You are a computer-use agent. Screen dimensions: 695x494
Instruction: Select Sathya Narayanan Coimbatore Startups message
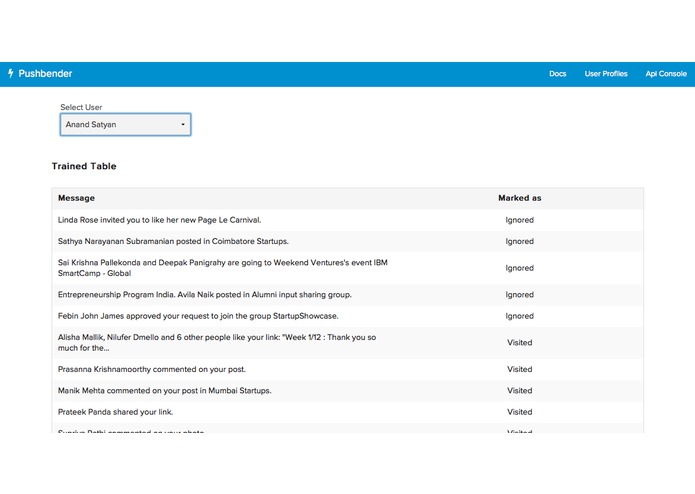point(173,241)
